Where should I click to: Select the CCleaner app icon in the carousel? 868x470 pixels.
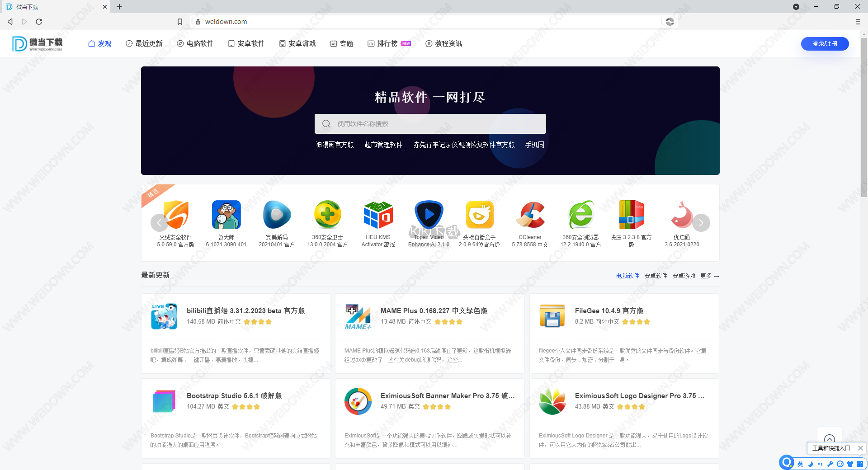[531, 216]
